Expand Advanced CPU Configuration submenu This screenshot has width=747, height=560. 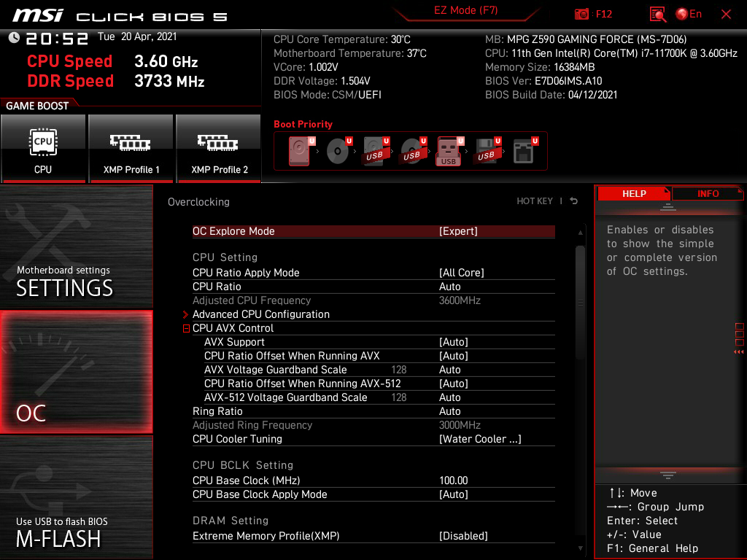tap(373, 314)
